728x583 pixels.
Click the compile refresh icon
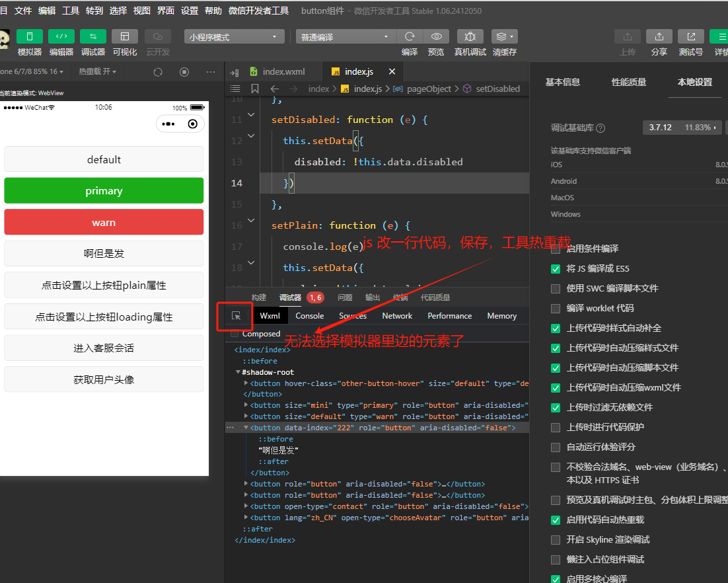(x=410, y=36)
